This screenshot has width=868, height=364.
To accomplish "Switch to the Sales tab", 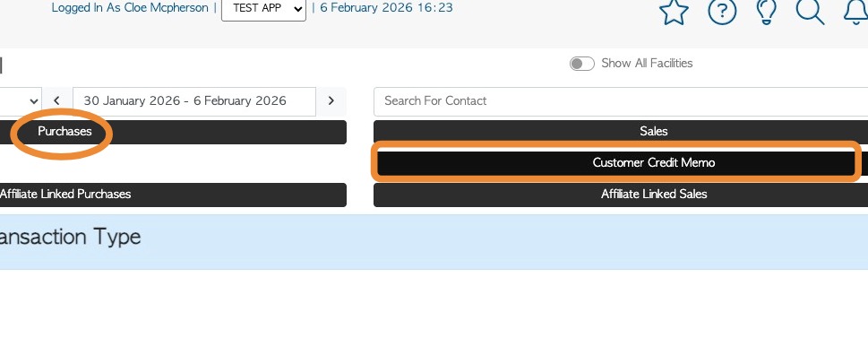I will click(x=653, y=132).
